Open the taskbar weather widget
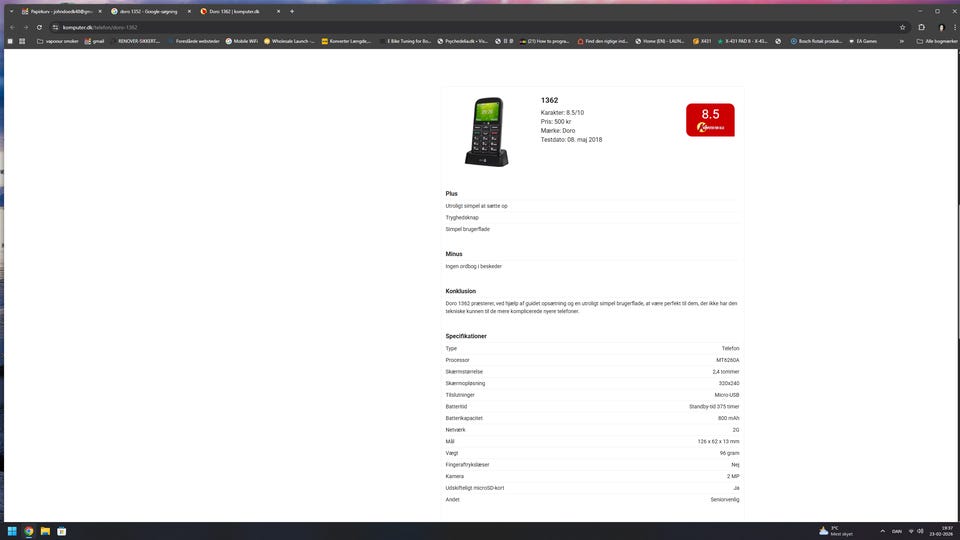This screenshot has width=960, height=540. click(836, 531)
